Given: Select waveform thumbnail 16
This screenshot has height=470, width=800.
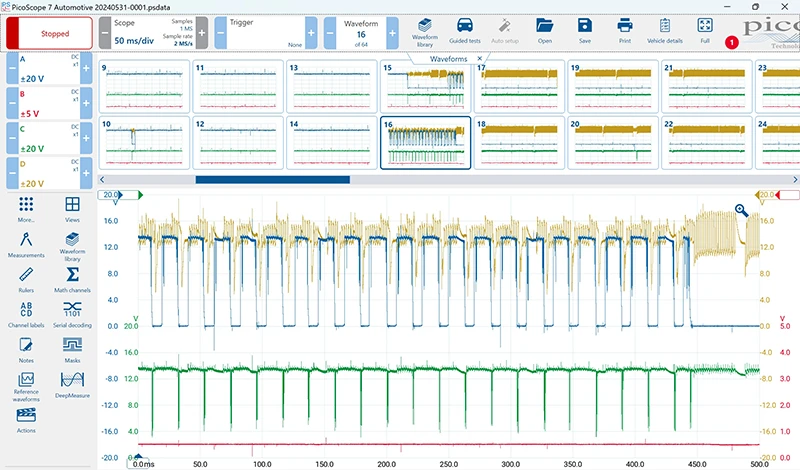Looking at the screenshot, I should pyautogui.click(x=426, y=142).
